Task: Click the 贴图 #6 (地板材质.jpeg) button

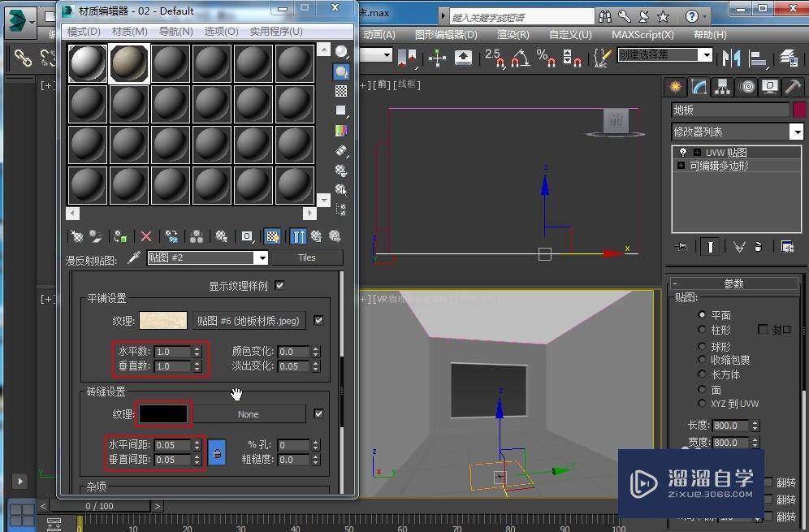Action: 249,321
